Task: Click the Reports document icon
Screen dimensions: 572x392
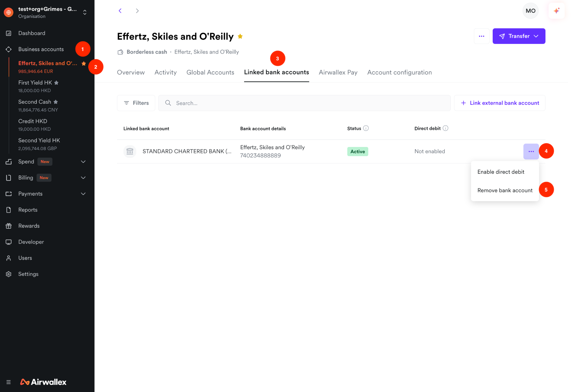Action: point(9,210)
